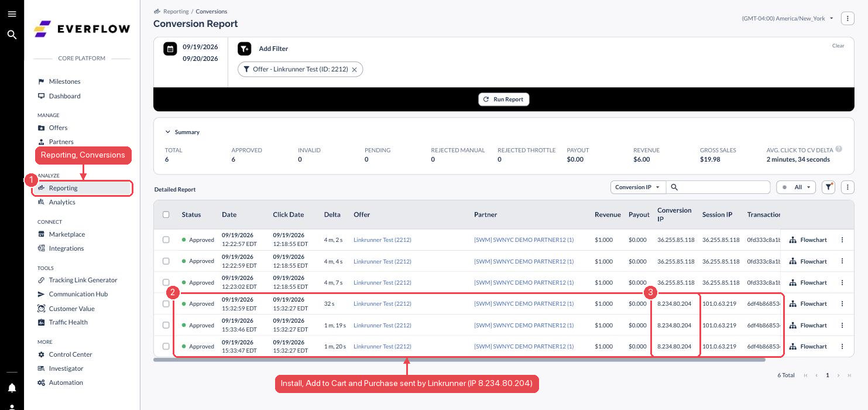This screenshot has width=868, height=410.
Task: Go to the previous results page arrow
Action: 816,375
